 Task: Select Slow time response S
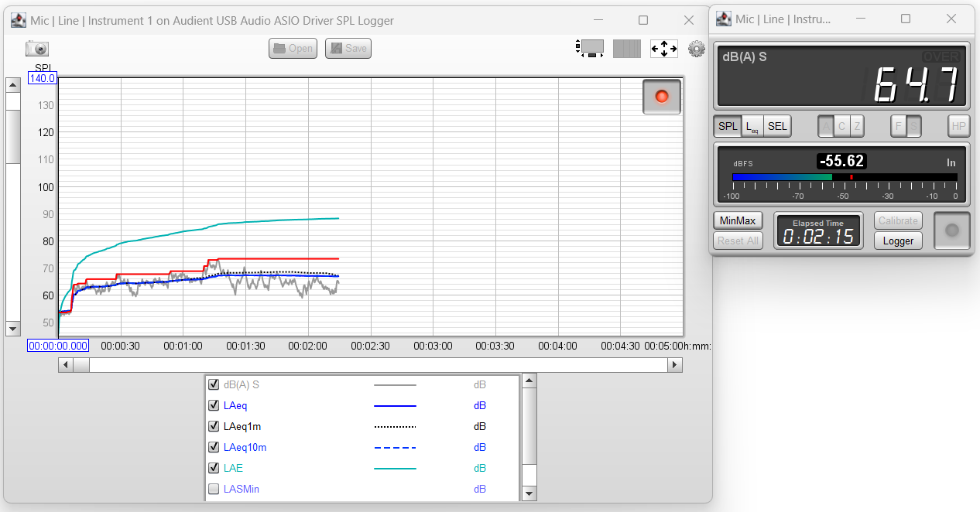[x=913, y=126]
